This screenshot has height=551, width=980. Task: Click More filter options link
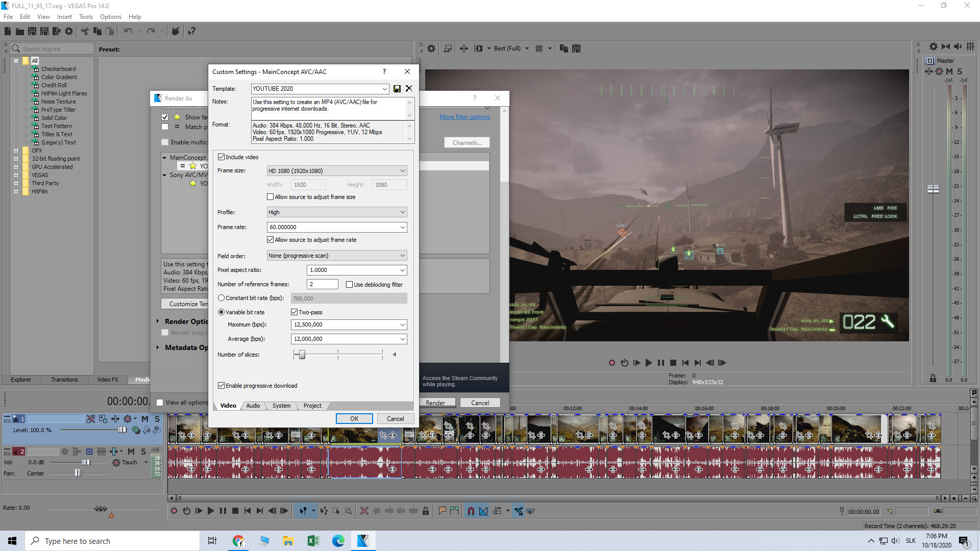click(x=464, y=117)
